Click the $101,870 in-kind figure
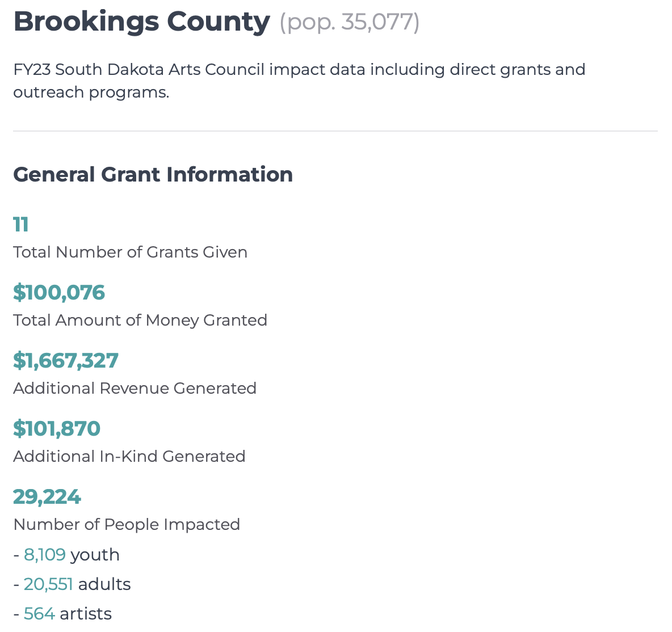The image size is (672, 632). pos(57,428)
